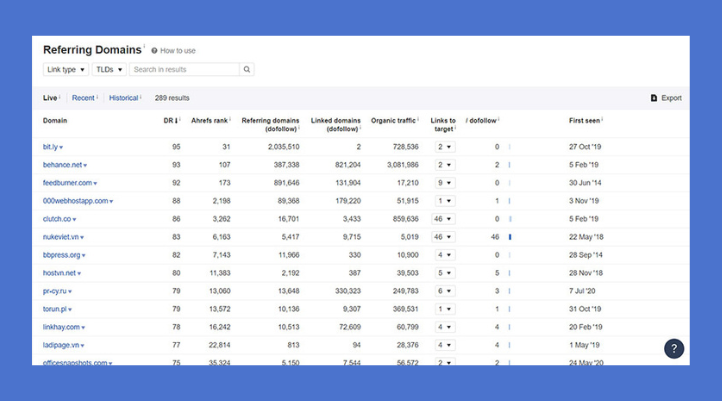Expand links-to-target dropdown for pr-cy.ru

(x=445, y=291)
